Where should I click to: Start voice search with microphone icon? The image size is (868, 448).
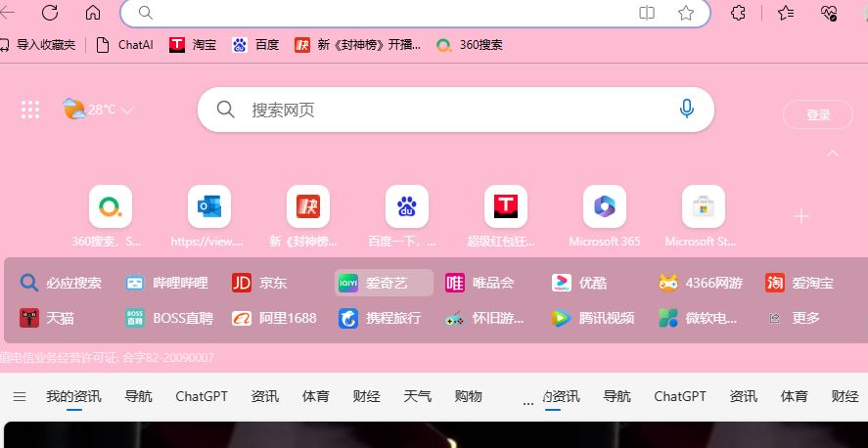(x=686, y=109)
